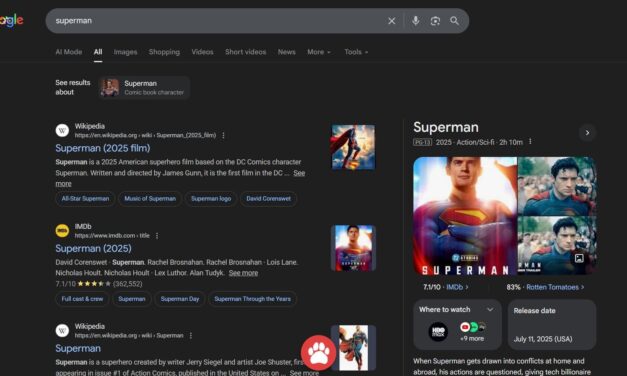Expand See more in the Wikipedia film snippet
Image resolution: width=627 pixels, height=376 pixels.
point(299,173)
